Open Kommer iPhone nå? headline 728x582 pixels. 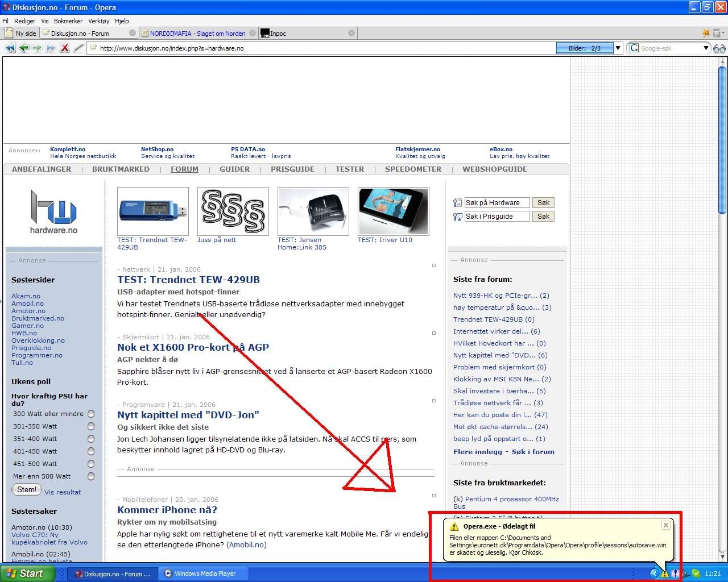(167, 510)
